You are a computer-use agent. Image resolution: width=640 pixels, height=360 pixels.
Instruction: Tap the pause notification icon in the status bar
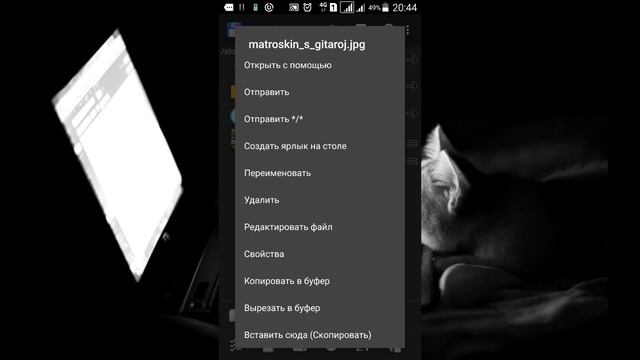(x=242, y=7)
